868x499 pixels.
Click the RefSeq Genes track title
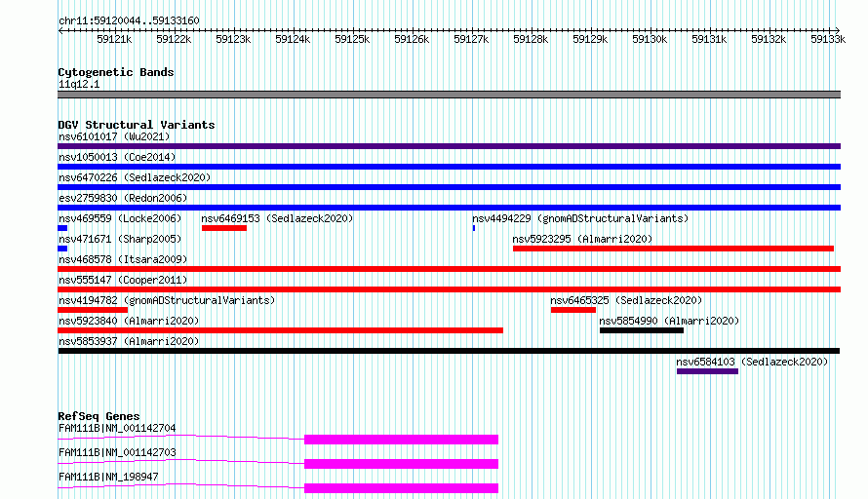coord(99,416)
